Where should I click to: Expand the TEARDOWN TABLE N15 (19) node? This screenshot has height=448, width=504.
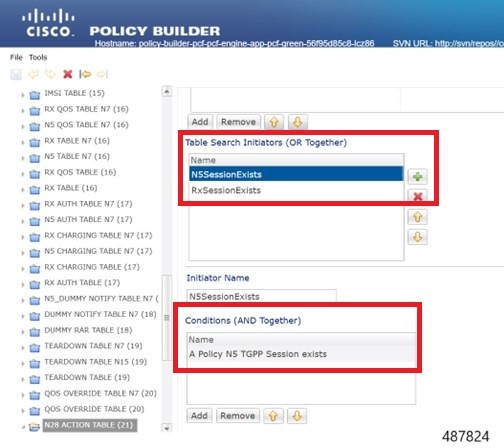23,364
